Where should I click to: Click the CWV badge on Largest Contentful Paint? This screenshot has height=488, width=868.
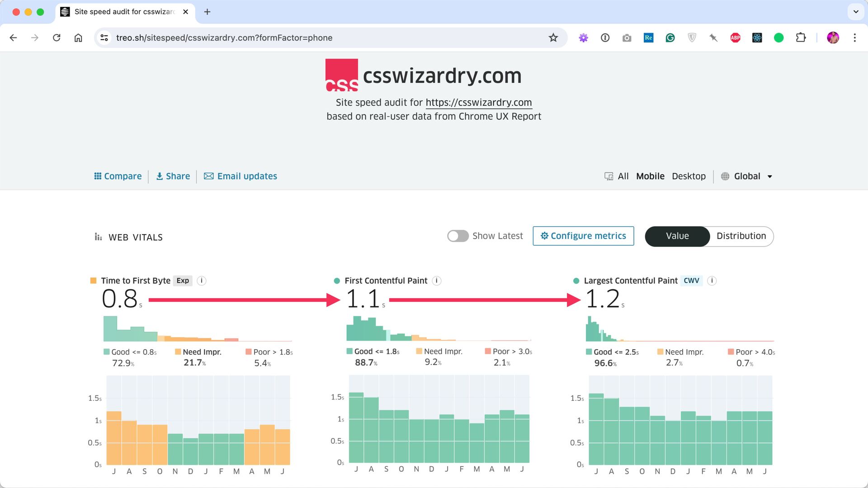[x=691, y=281]
